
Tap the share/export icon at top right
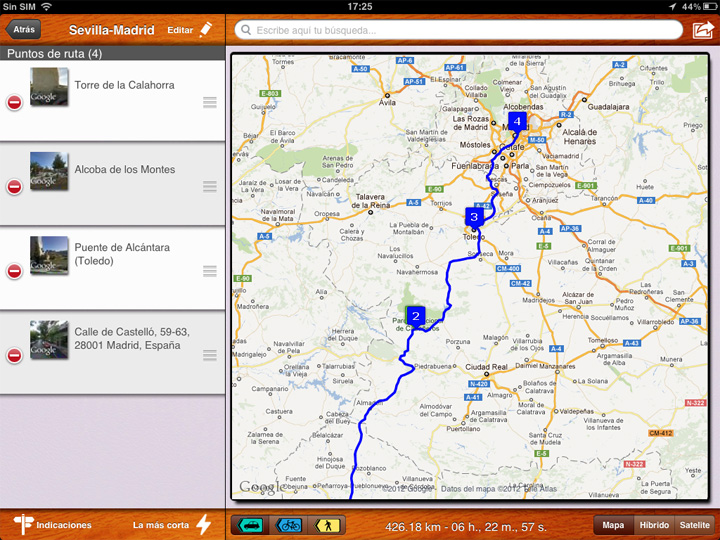pos(702,30)
